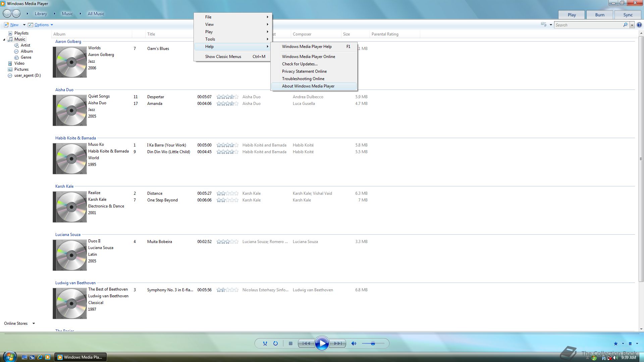The width and height of the screenshot is (644, 362).
Task: Switch to compact mode icon
Action: [630, 344]
